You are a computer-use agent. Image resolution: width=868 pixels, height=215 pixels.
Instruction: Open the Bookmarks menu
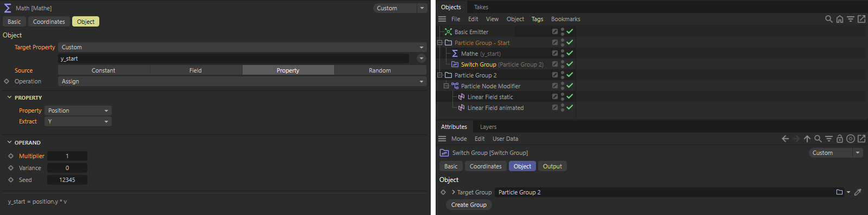pyautogui.click(x=566, y=19)
